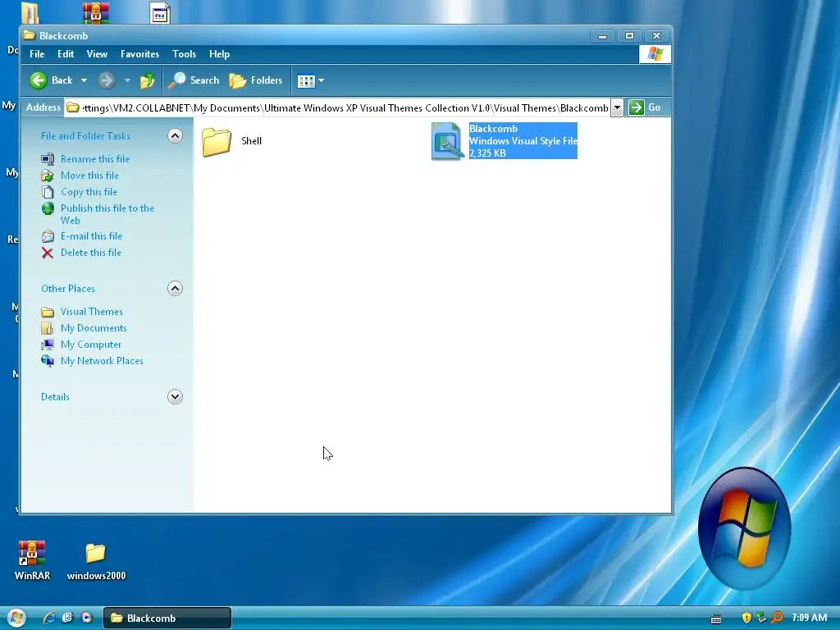Image resolution: width=840 pixels, height=630 pixels.
Task: Open My Computer under Other Places
Action: click(x=90, y=345)
